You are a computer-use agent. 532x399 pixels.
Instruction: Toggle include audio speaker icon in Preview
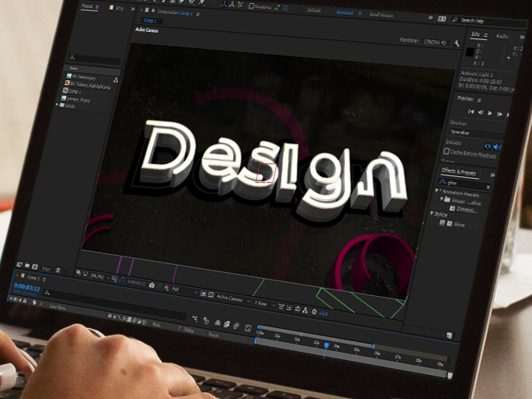497,147
